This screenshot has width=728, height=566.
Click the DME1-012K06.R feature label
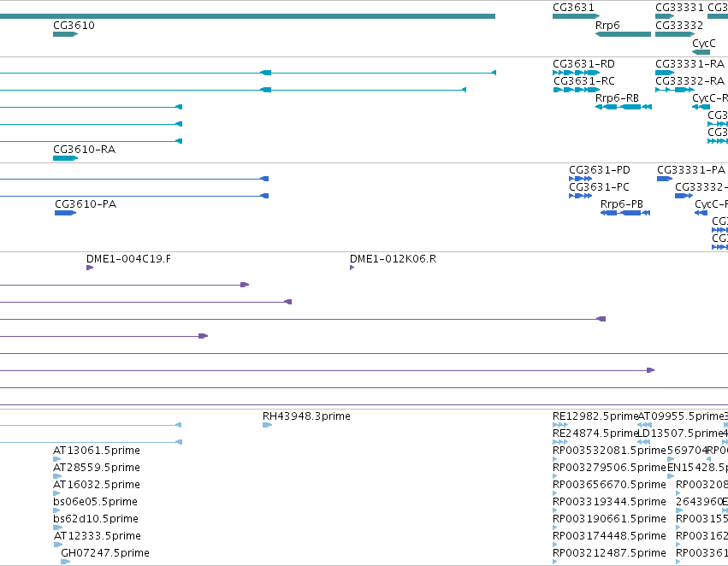point(394,259)
